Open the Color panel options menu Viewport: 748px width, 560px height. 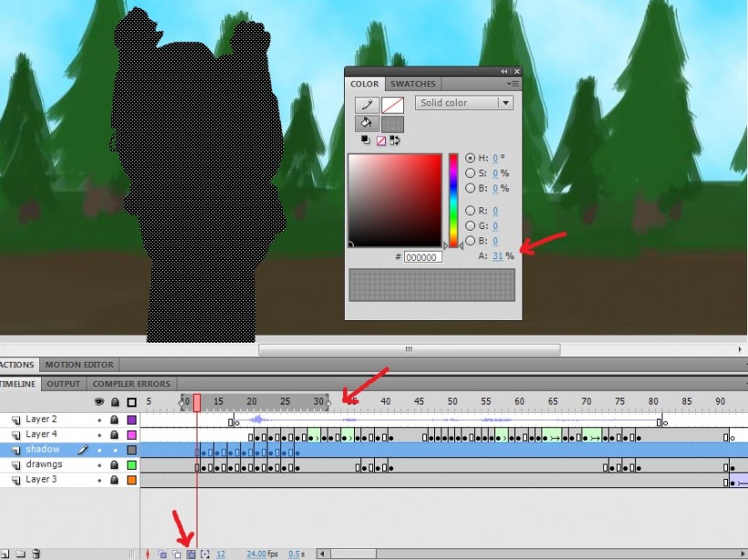point(514,84)
